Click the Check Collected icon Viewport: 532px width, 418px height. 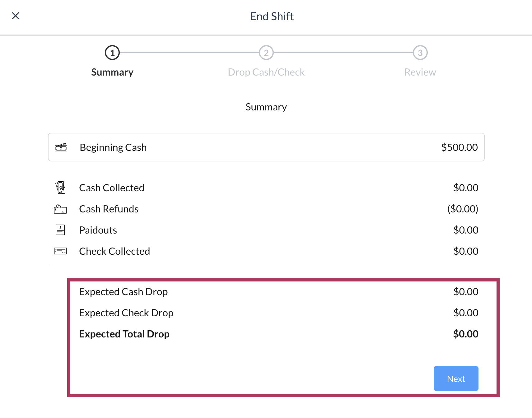pos(60,251)
